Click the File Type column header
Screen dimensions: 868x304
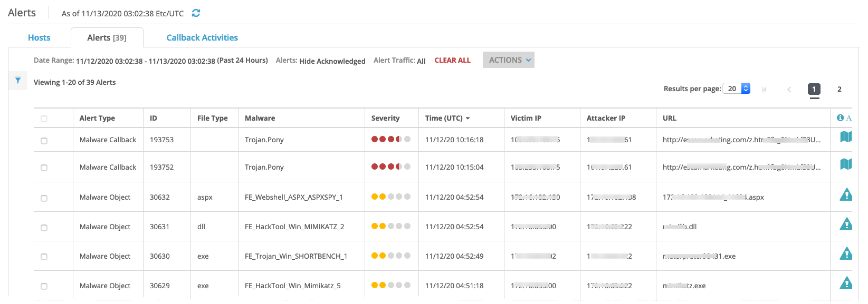click(x=212, y=118)
